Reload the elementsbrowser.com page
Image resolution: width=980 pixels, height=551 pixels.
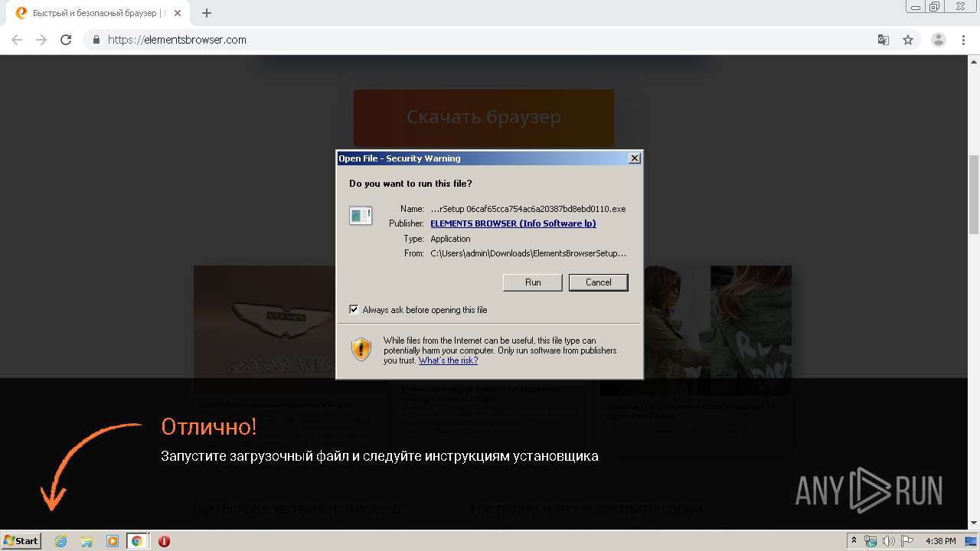tap(66, 40)
